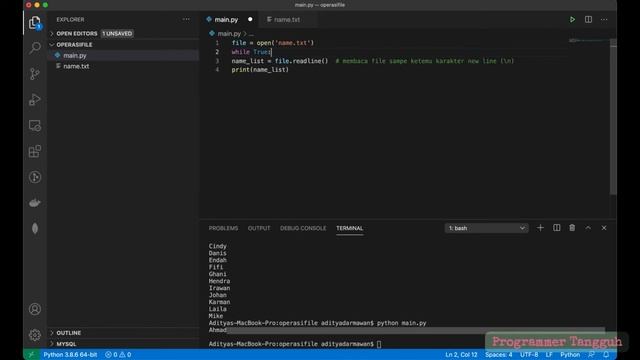The height and width of the screenshot is (360, 640).
Task: Click 'python main.py' command in the terminal
Action: pos(401,323)
